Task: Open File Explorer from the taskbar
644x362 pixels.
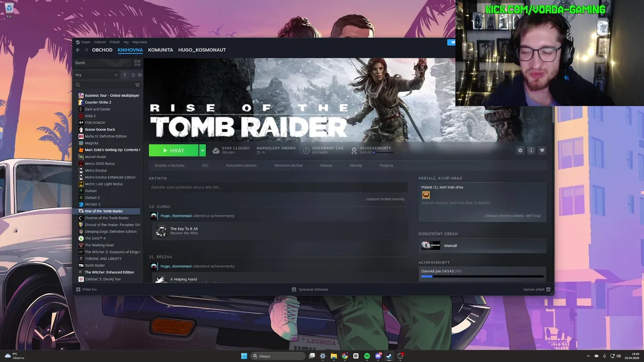Action: click(x=334, y=356)
